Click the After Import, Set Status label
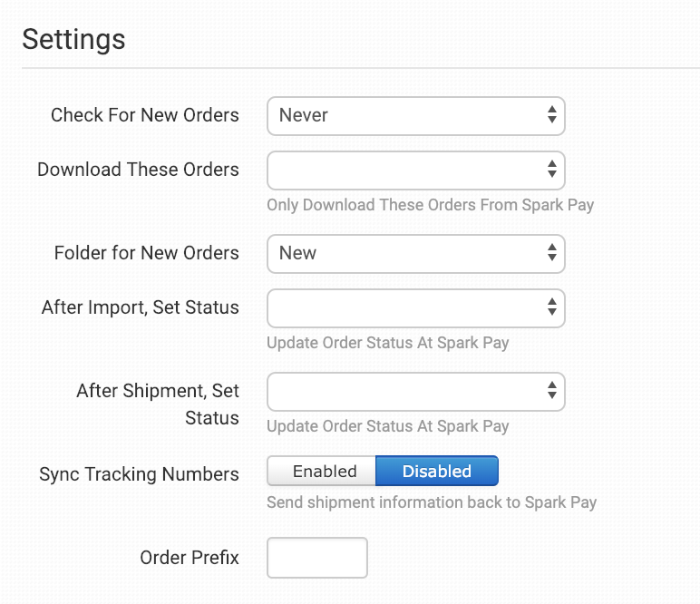Viewport: 700px width, 604px height. click(x=141, y=307)
